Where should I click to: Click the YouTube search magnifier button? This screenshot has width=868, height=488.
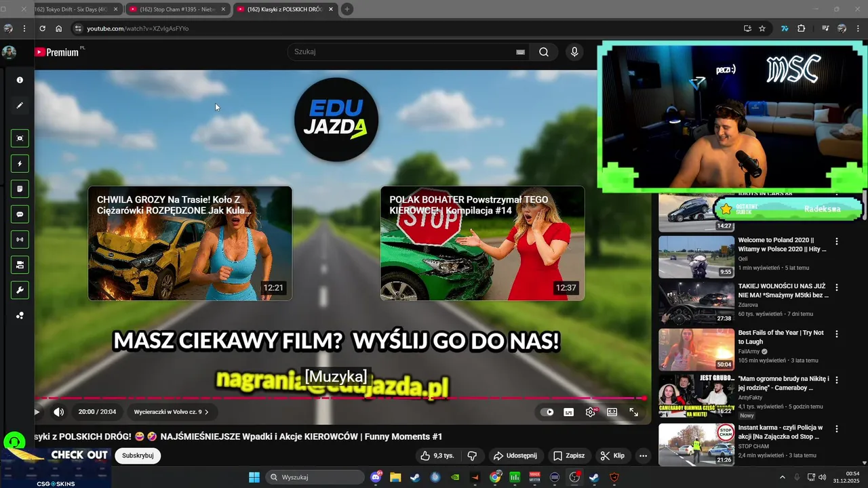(x=544, y=52)
